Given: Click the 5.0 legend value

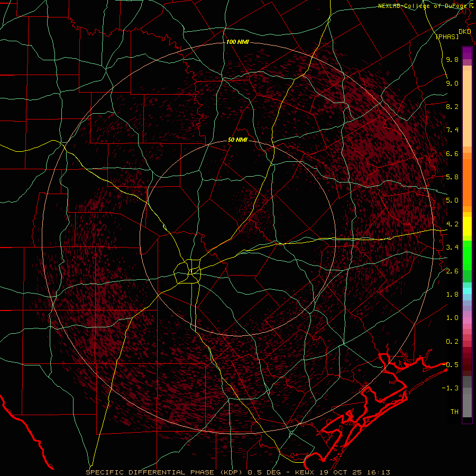Looking at the screenshot, I should point(452,200).
